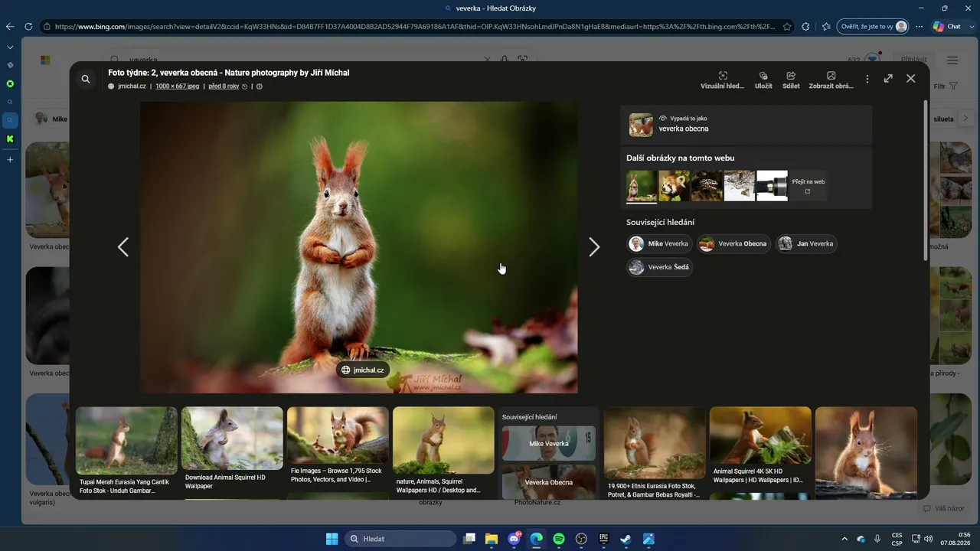Switch to the Kick tab in sidebar
The width and height of the screenshot is (980, 551).
pyautogui.click(x=10, y=139)
